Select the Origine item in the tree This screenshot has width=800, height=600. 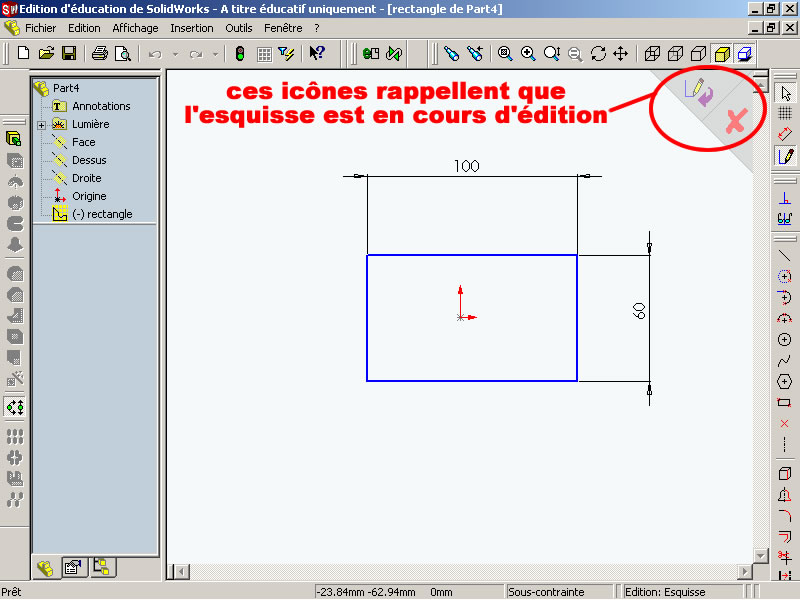click(89, 196)
